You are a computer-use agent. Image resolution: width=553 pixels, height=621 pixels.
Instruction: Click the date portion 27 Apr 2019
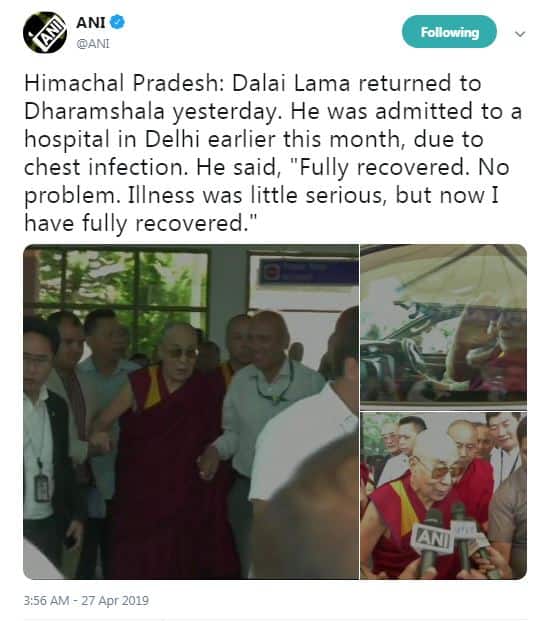(115, 600)
